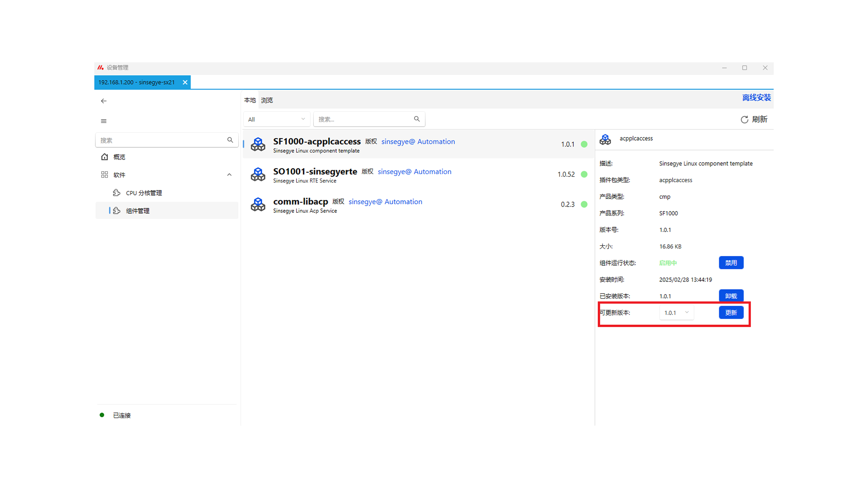Click the sidebar 搜索 input field

160,140
